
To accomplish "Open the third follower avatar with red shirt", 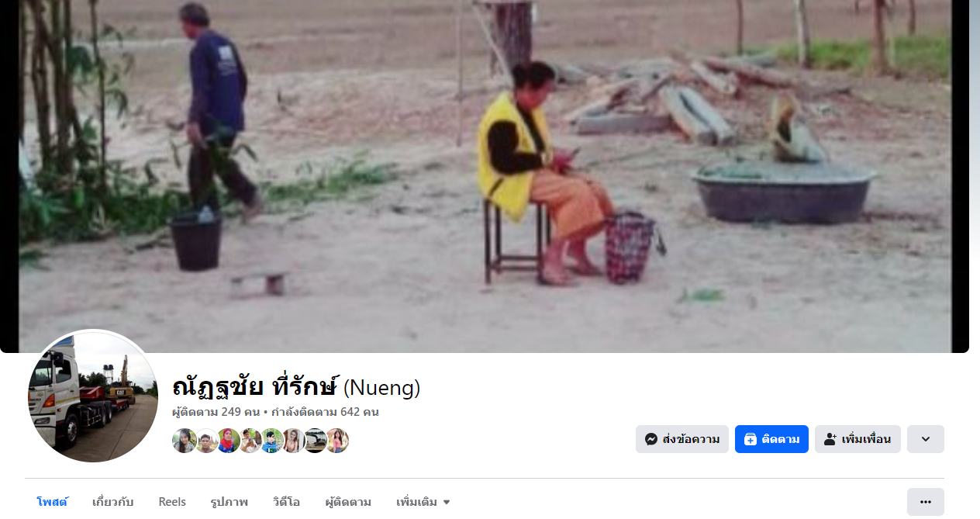I will (228, 441).
